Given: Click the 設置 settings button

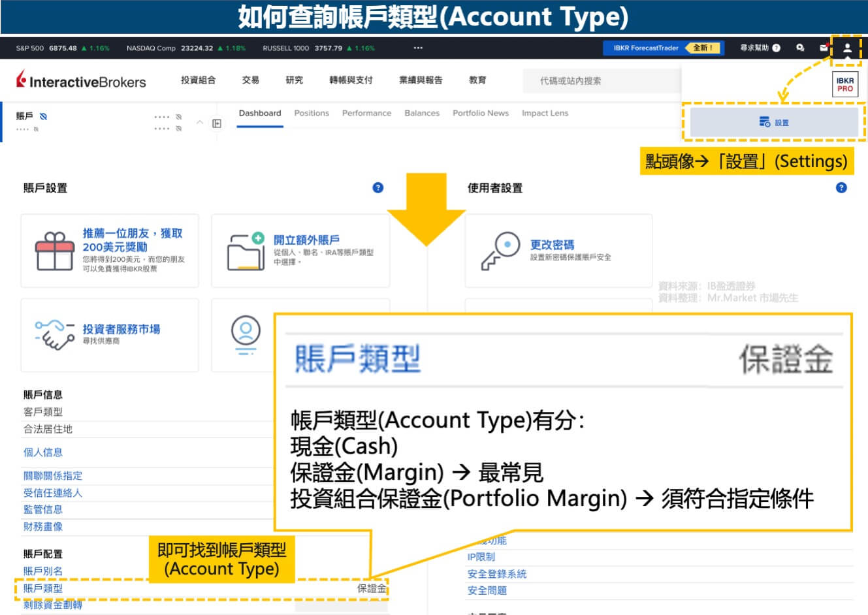Looking at the screenshot, I should coord(774,122).
